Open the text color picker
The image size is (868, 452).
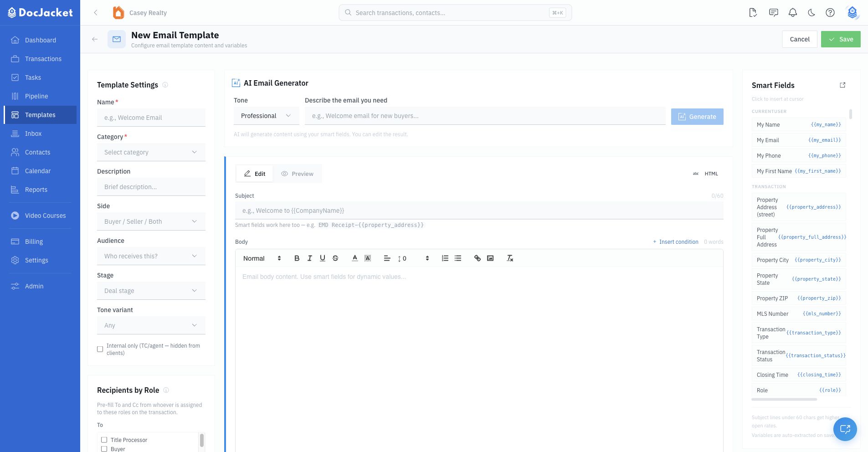[x=354, y=258]
